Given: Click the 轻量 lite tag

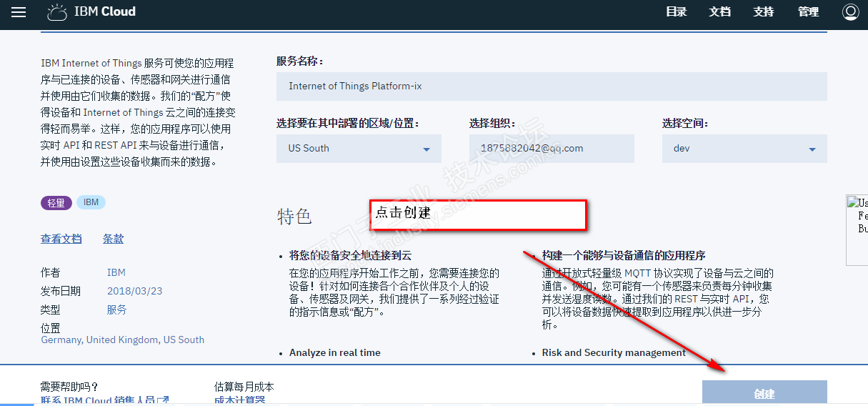Looking at the screenshot, I should tap(56, 202).
